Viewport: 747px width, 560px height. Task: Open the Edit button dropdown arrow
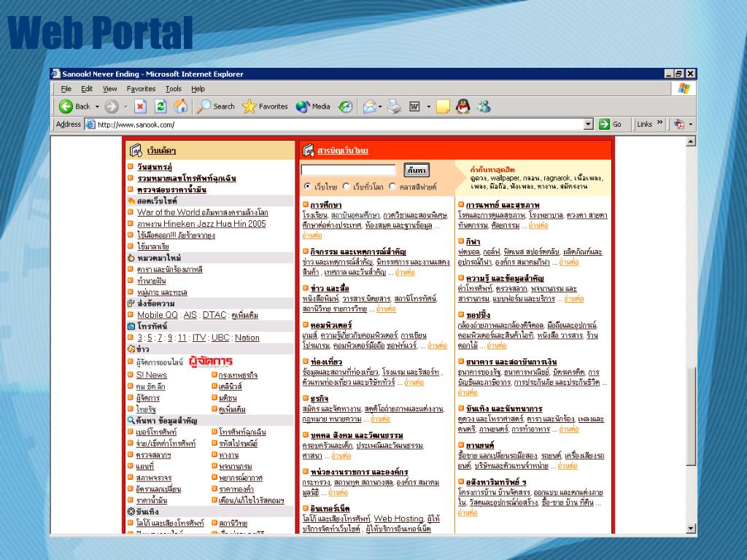pos(428,106)
